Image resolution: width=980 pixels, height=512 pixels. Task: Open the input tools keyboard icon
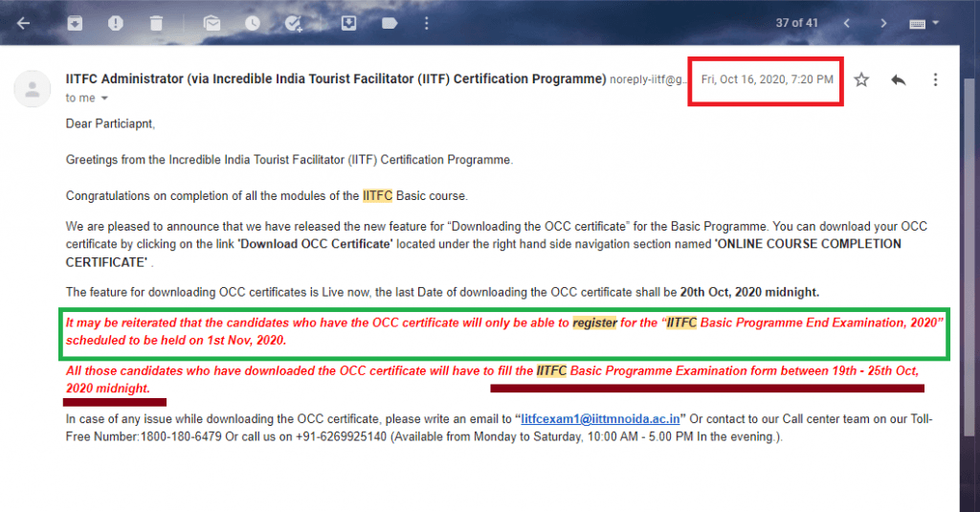click(917, 24)
